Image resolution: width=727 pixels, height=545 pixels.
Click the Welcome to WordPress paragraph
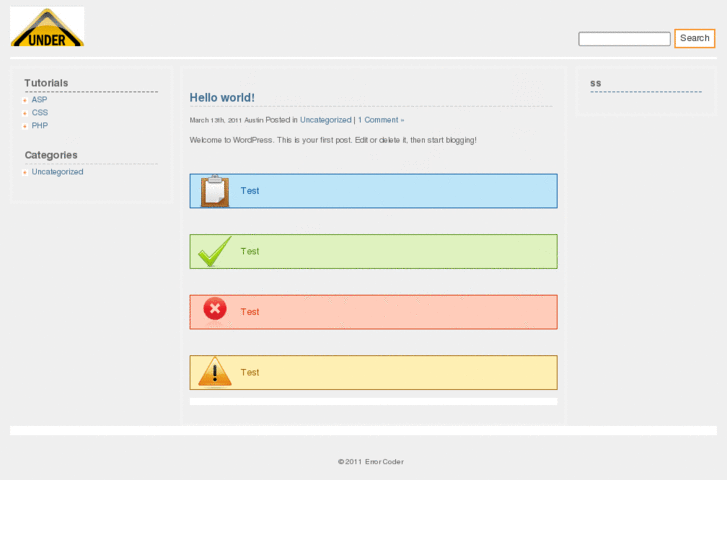(333, 140)
